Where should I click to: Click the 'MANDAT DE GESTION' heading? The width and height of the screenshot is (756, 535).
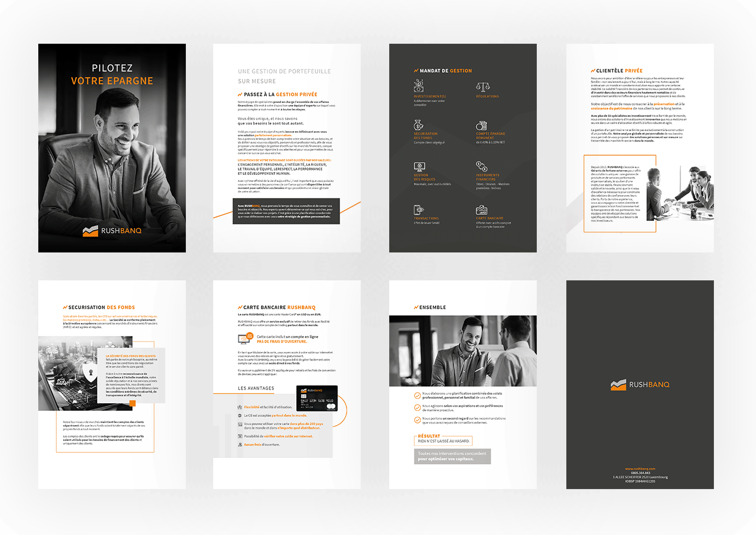pyautogui.click(x=446, y=70)
